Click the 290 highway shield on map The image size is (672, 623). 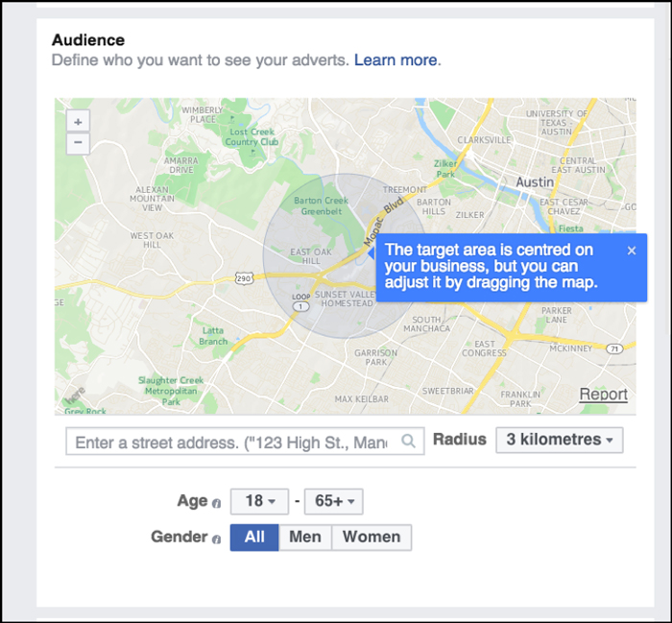[244, 278]
